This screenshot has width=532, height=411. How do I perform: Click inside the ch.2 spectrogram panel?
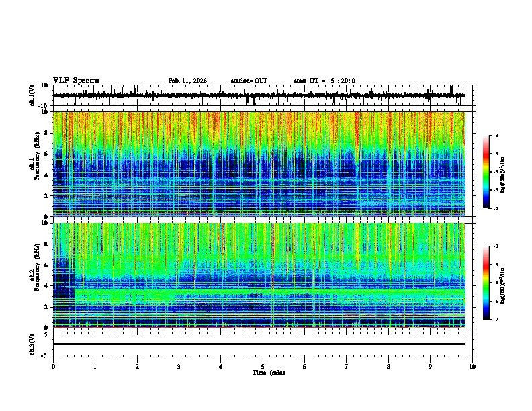(x=259, y=275)
